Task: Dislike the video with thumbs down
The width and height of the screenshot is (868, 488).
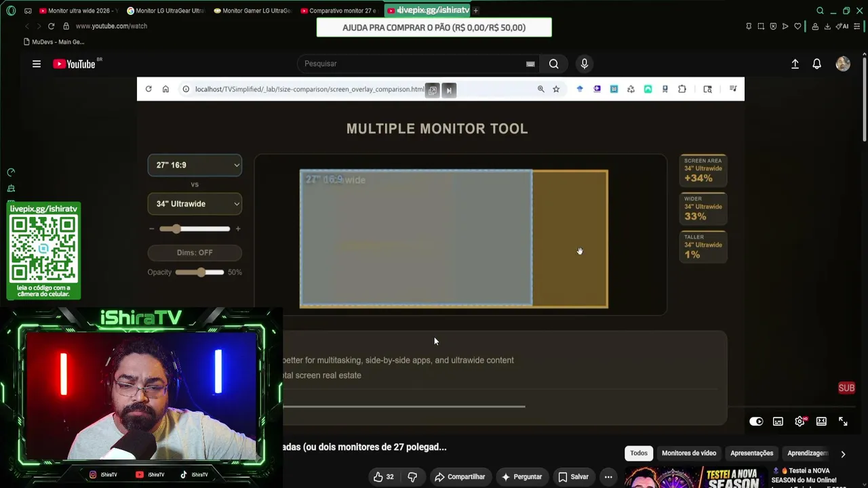Action: [x=412, y=477]
